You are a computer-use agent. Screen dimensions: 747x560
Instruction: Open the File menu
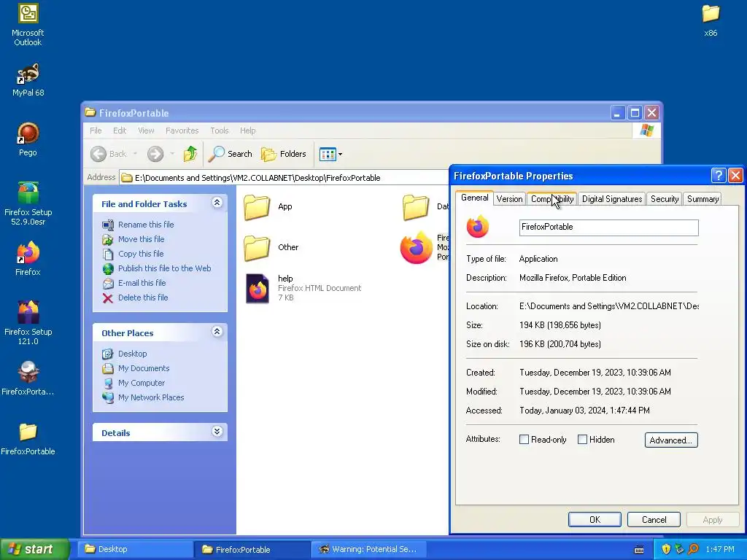(96, 131)
